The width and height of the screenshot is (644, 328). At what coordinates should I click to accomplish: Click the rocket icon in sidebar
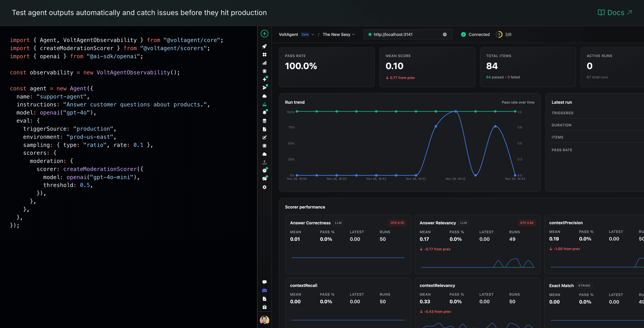click(264, 46)
